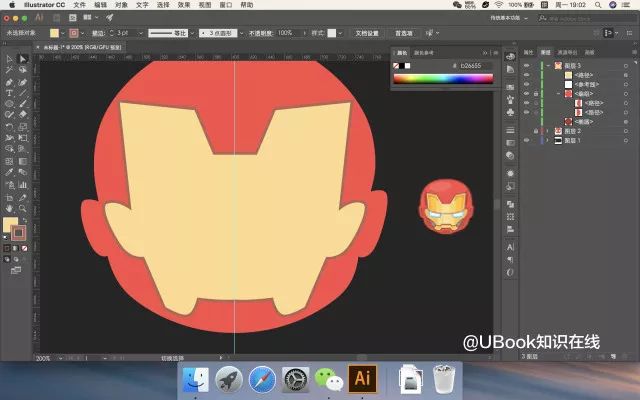Click the target circle of 图层 3
This screenshot has width=640, height=400.
click(x=626, y=66)
